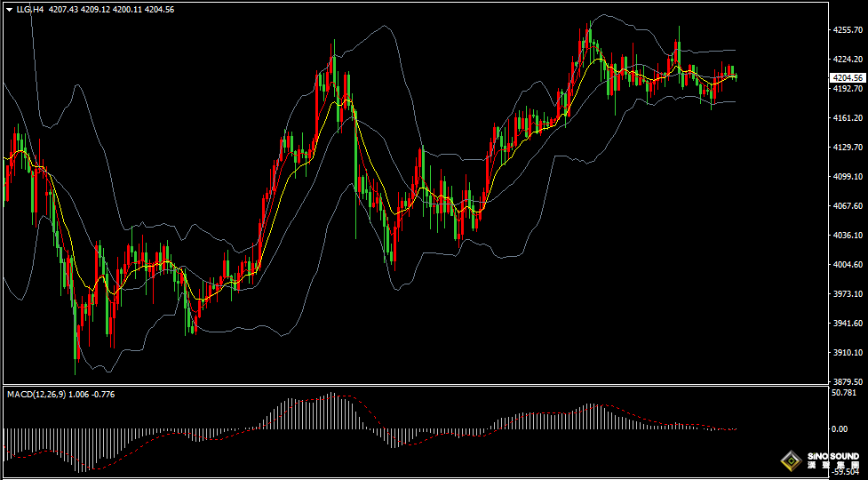
Task: Click the current price tag 4204.56
Action: click(847, 78)
